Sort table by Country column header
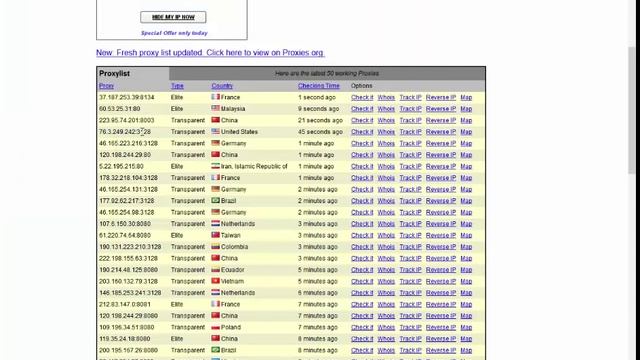 tap(222, 86)
